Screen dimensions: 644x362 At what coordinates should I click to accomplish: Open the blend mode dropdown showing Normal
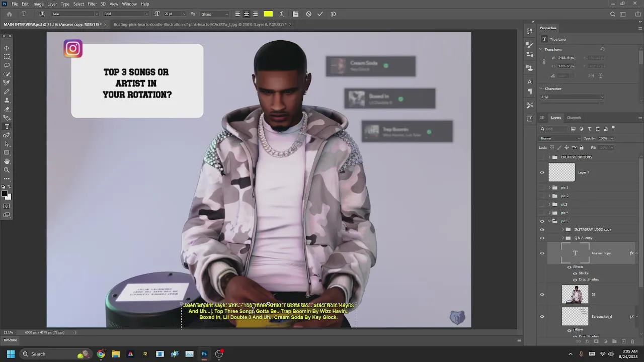[x=560, y=138]
